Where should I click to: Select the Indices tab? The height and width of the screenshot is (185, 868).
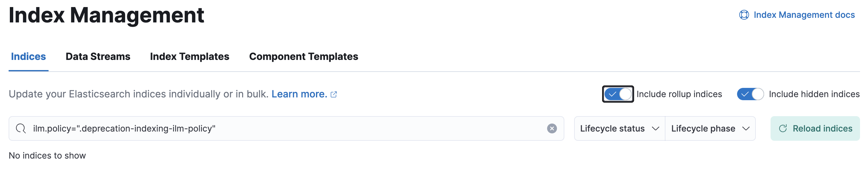point(28,56)
